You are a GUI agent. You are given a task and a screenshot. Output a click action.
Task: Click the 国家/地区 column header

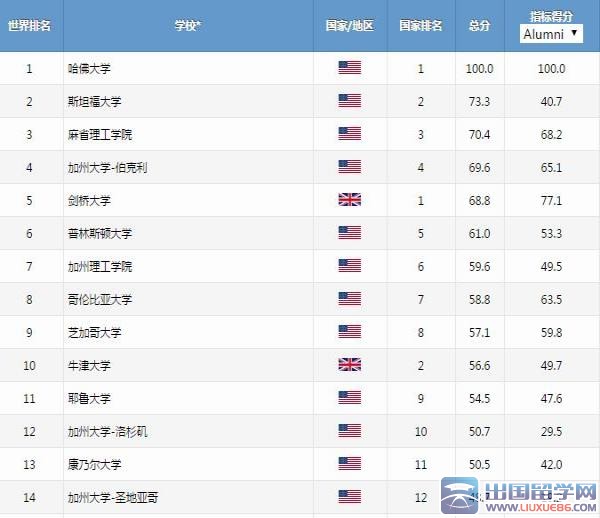(349, 24)
